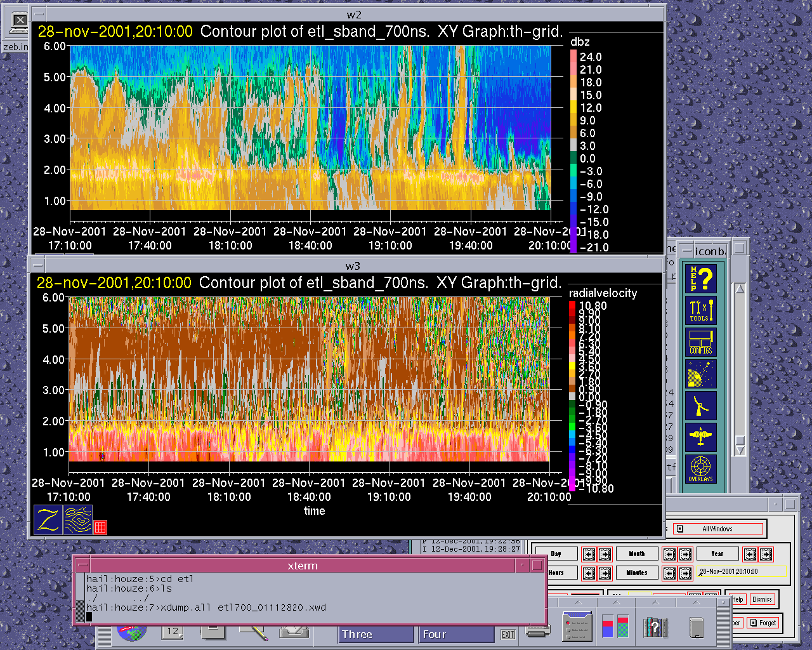812x650 pixels.
Task: Switch to workspace Three
Action: click(x=376, y=634)
